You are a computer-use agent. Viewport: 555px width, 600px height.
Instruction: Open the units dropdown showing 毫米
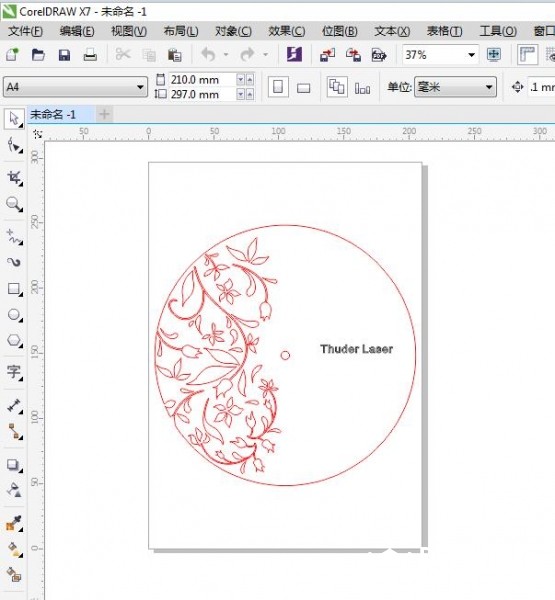tap(455, 87)
